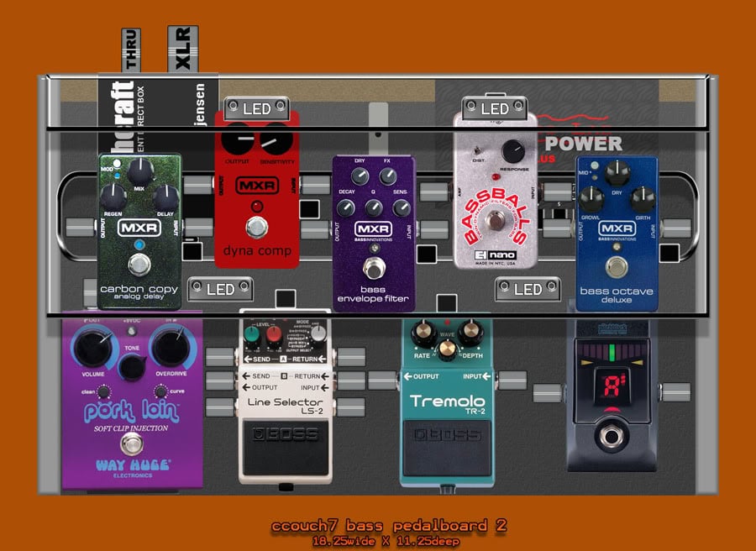Adjust the envelope filter Sens knob
The image size is (756, 551).
coord(402,207)
